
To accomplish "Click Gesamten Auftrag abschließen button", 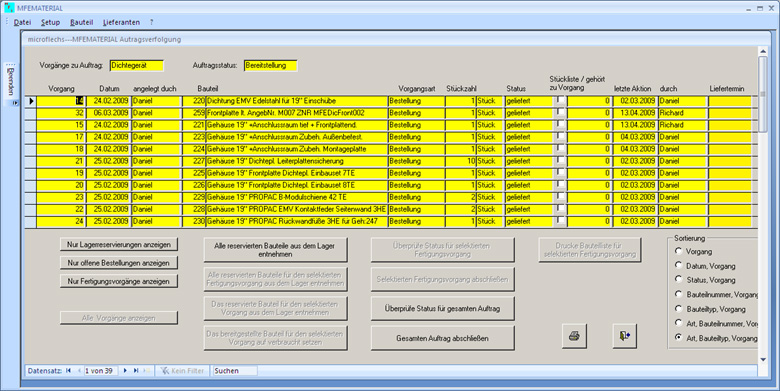I will (x=442, y=338).
